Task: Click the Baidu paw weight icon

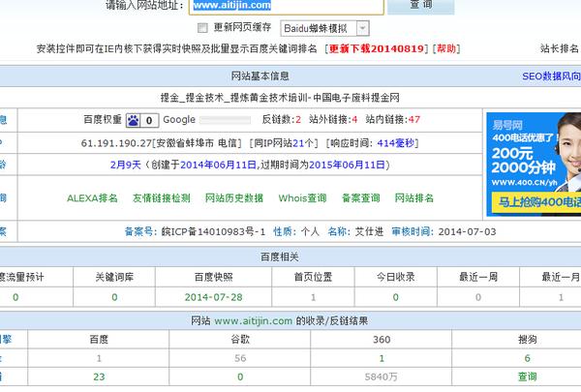Action: [x=133, y=120]
